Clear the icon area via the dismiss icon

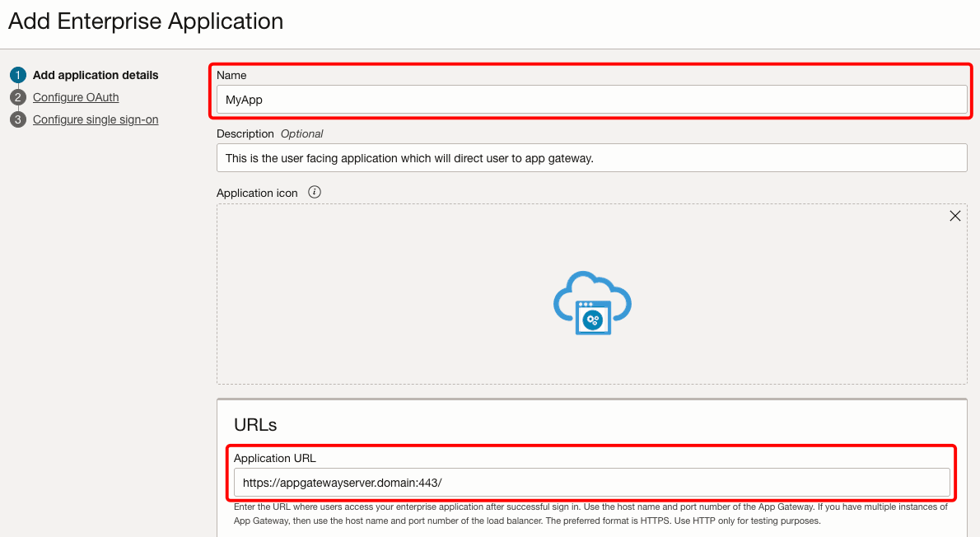tap(954, 216)
